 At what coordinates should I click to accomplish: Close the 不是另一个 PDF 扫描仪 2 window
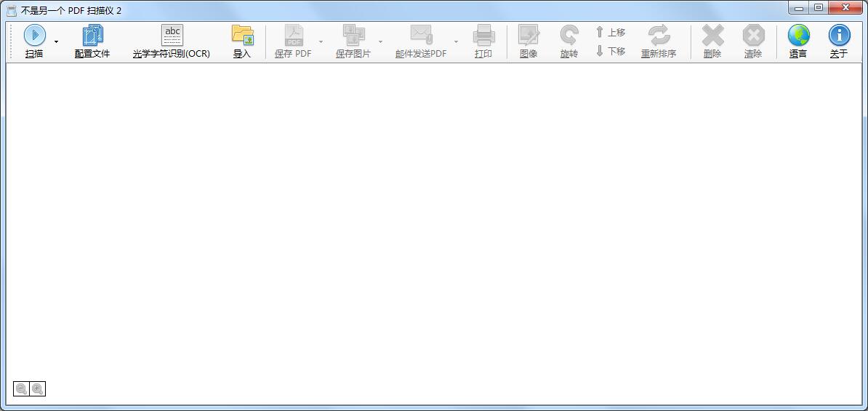(845, 8)
